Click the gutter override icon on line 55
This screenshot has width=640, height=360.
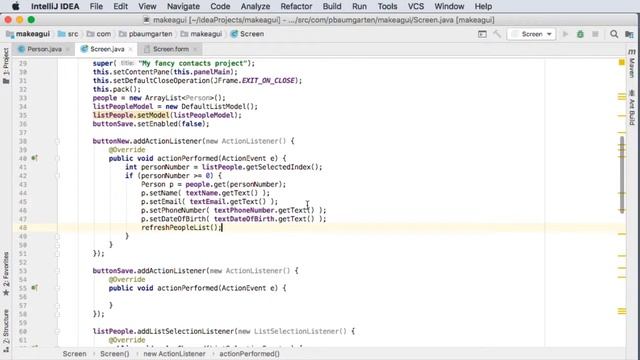coord(35,288)
